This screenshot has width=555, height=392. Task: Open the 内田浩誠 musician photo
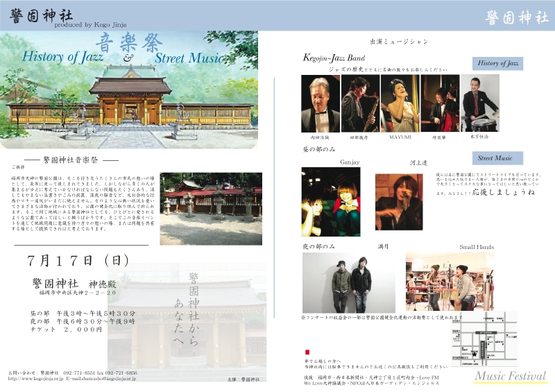click(321, 103)
